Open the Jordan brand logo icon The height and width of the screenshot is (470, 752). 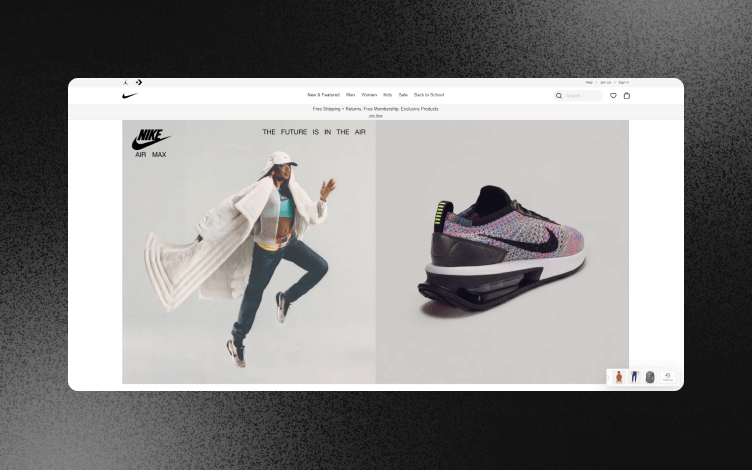126,82
